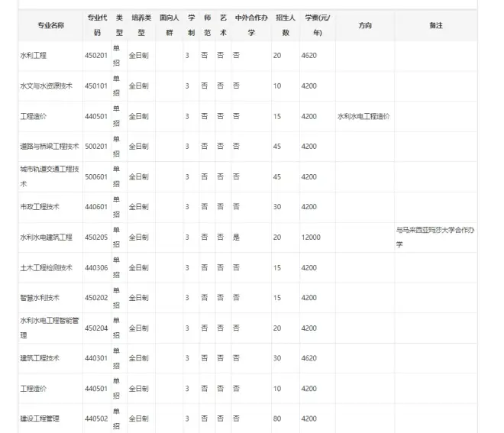Click the 是 cooperation cell

tap(236, 238)
